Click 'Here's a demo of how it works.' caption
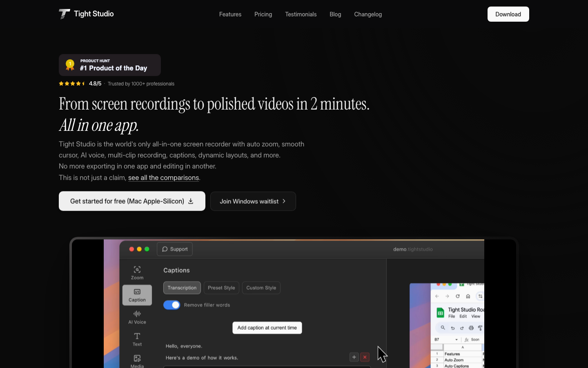This screenshot has height=368, width=588. pos(202,358)
